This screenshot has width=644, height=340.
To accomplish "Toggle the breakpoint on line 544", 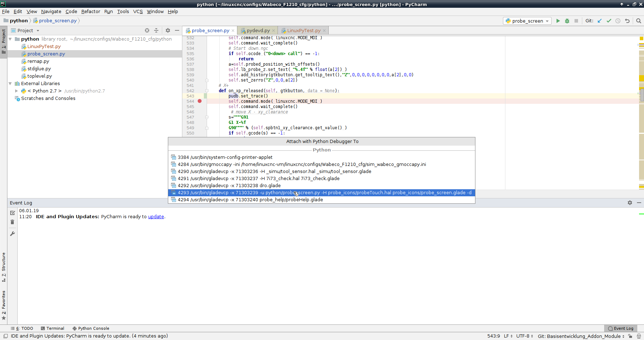I will coord(200,101).
